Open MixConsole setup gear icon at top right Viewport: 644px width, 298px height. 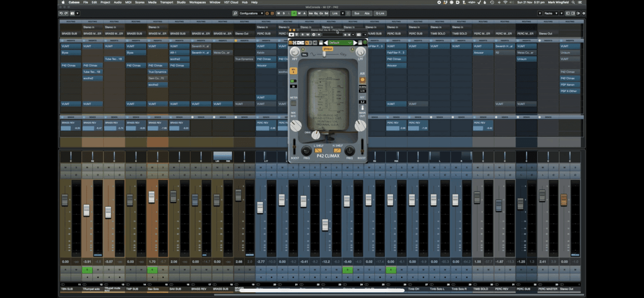coord(584,13)
